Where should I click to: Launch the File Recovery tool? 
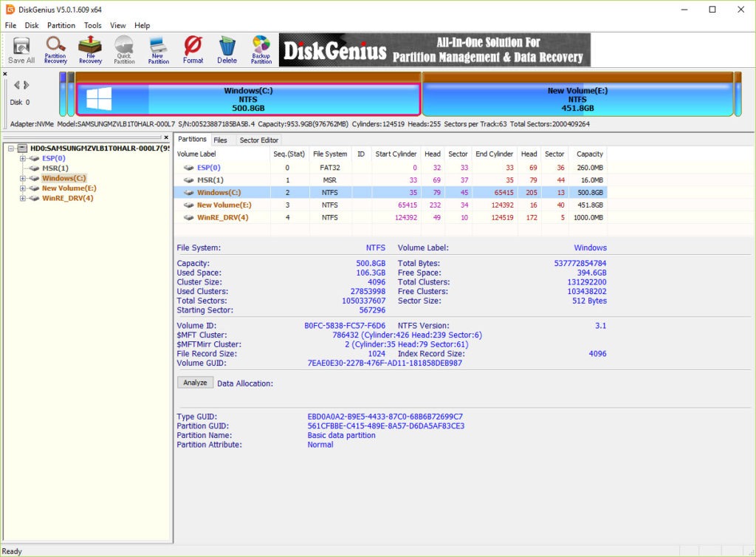tap(90, 50)
